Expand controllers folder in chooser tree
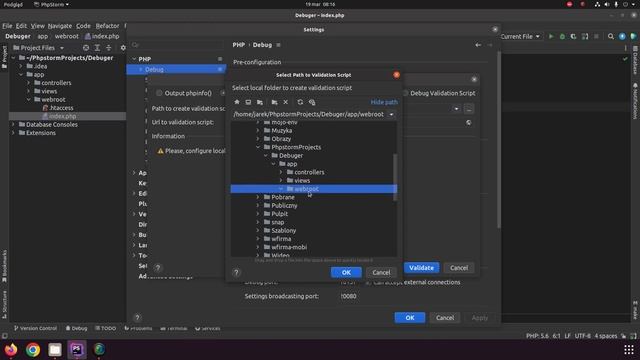This screenshot has width=640, height=360. click(x=281, y=172)
